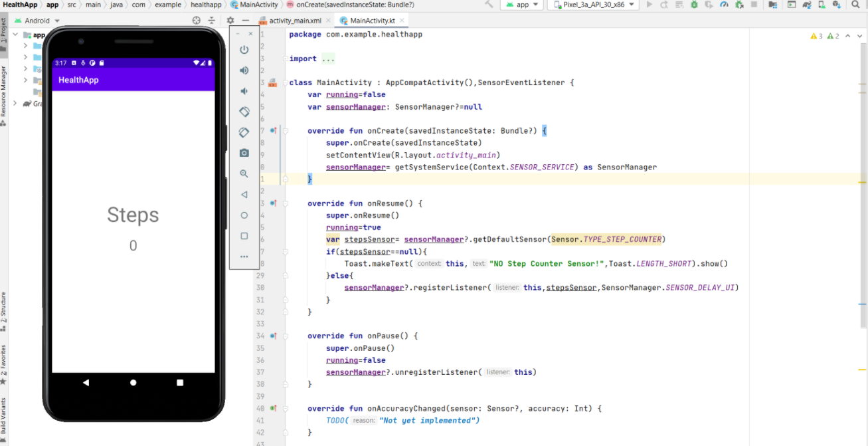Select the MainActivity.kt editor tab
Viewport: 868px width, 446px height.
pyautogui.click(x=372, y=21)
